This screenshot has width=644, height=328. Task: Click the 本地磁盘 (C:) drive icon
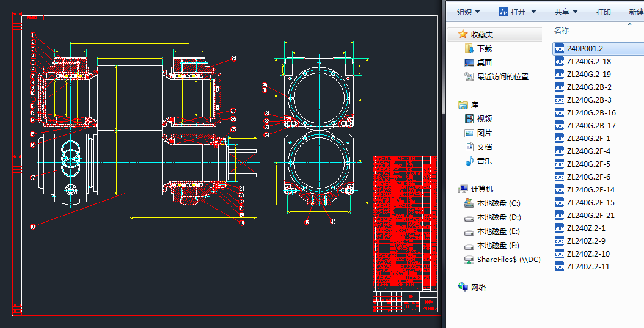coord(469,203)
